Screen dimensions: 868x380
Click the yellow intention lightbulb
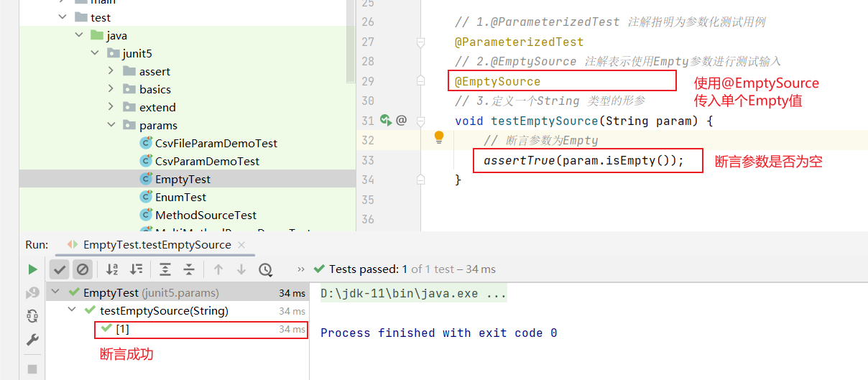439,138
